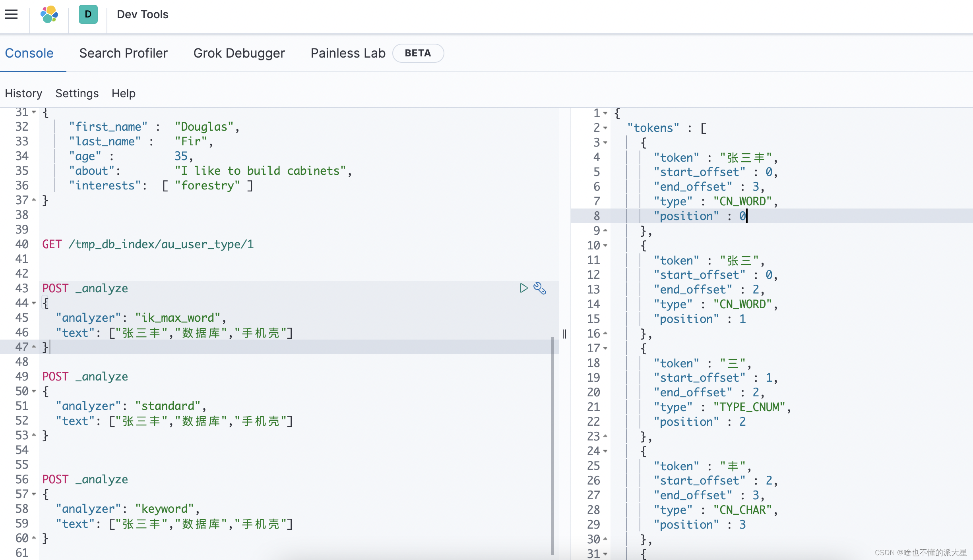Collapse token object at output line 24
Screen dimensions: 973x560
click(x=605, y=451)
